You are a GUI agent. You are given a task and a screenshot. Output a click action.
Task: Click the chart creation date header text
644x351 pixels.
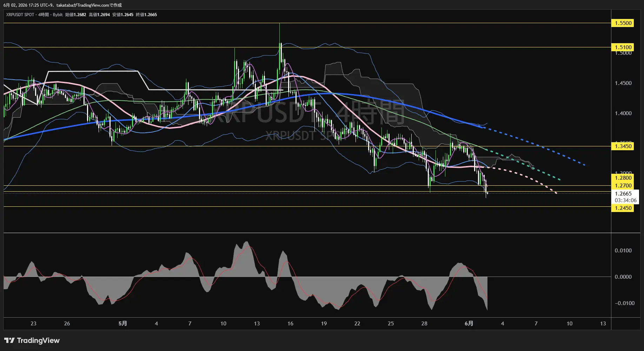tap(62, 5)
